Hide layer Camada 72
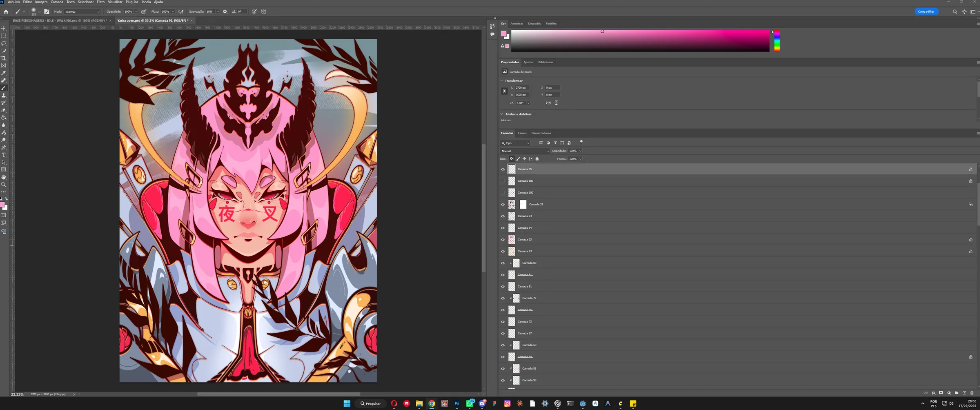980x410 pixels. coord(503,298)
